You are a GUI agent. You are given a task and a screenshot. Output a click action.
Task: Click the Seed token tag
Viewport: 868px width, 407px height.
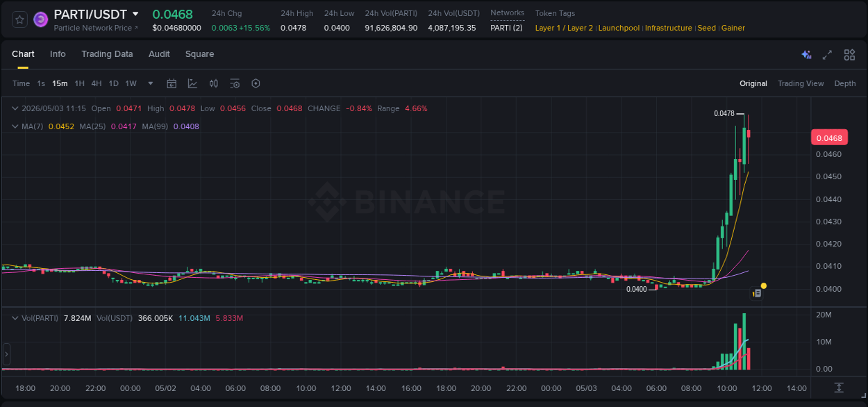click(706, 28)
